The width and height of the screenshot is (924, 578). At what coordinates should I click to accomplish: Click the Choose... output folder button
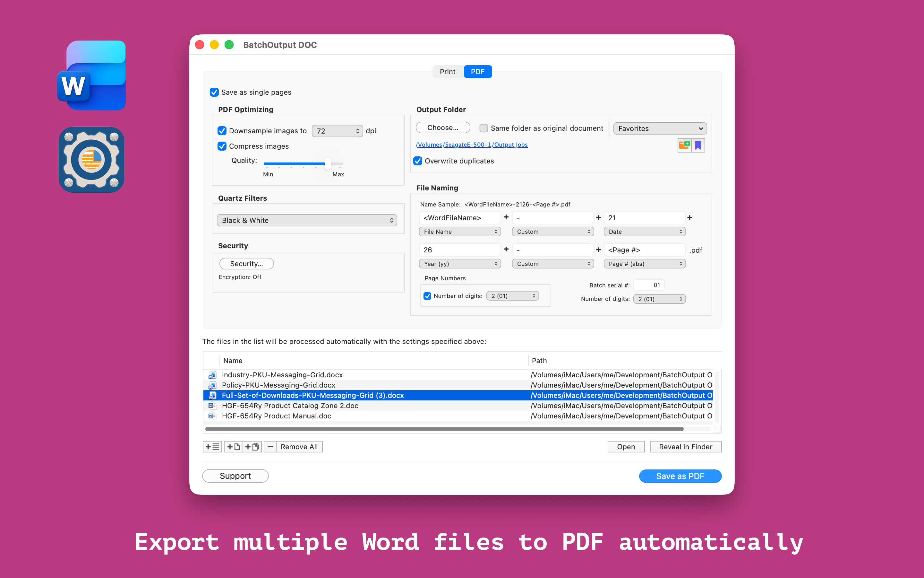(442, 128)
